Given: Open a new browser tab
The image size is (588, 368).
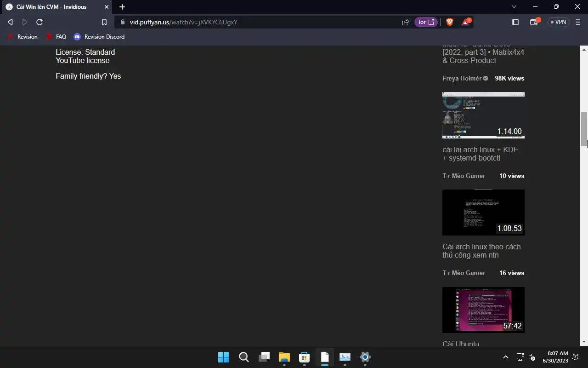Looking at the screenshot, I should 122,7.
